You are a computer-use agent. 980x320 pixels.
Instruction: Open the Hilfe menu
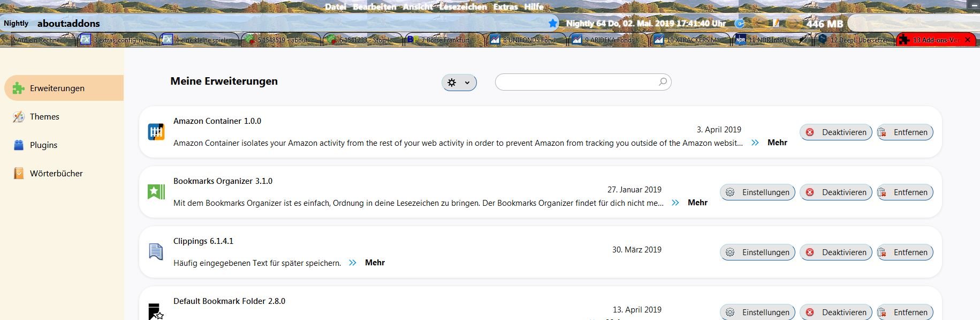pos(534,6)
